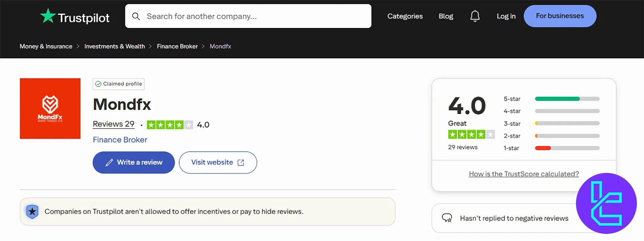Viewport: 644px width, 241px height.
Task: Click the Claimed profile checkmark badge
Action: click(98, 84)
